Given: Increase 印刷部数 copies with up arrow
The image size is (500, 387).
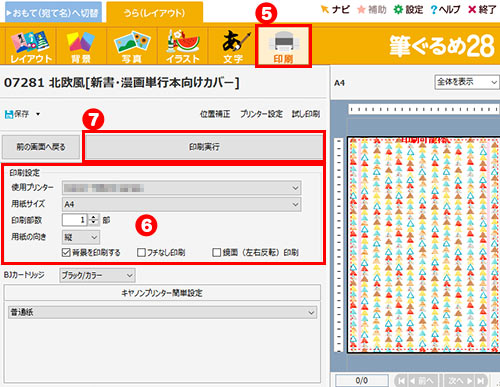Looking at the screenshot, I should tap(94, 217).
